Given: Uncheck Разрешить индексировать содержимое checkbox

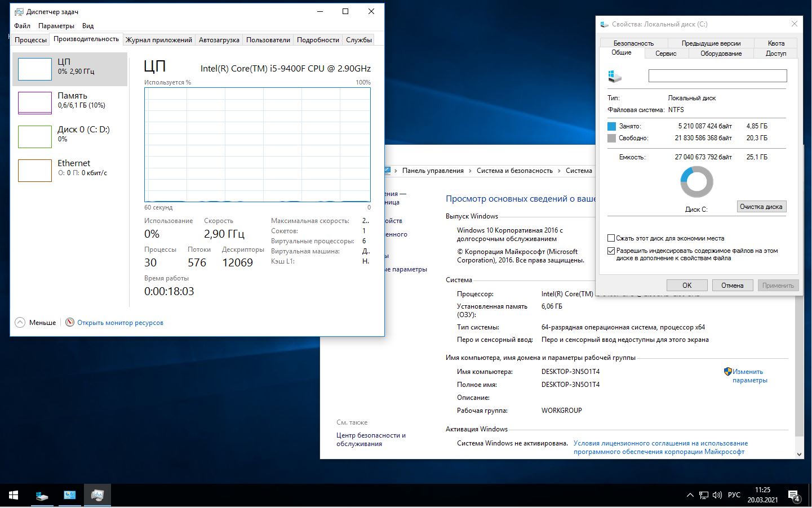Looking at the screenshot, I should tap(611, 251).
